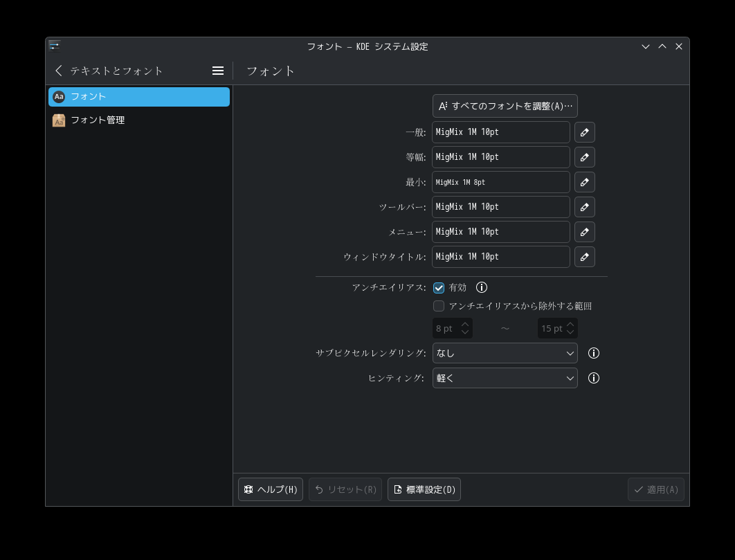Click the リセット(R) button
This screenshot has height=560, width=735.
coord(345,489)
